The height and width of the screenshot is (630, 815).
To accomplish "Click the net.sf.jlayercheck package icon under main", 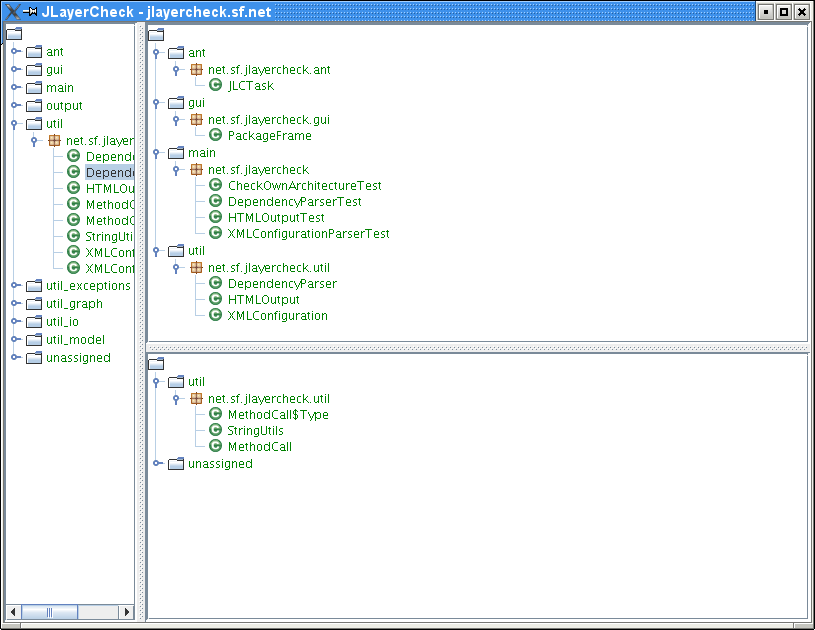I will click(x=196, y=169).
